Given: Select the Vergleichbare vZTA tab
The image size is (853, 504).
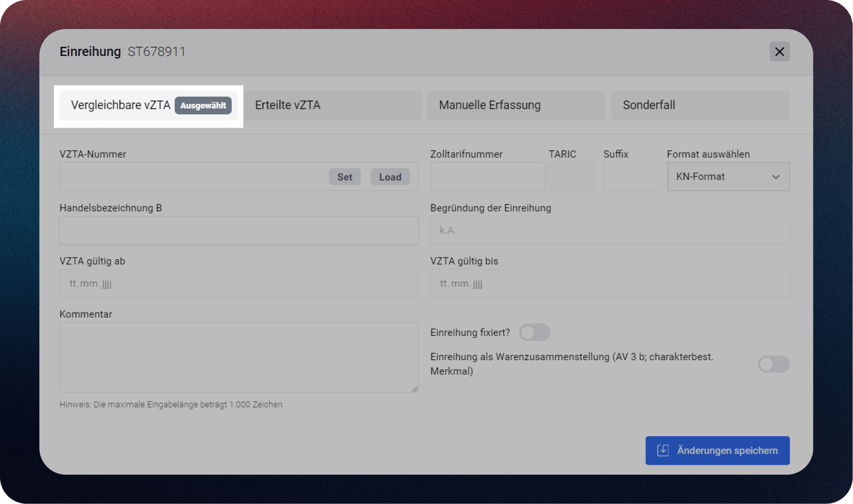Looking at the screenshot, I should [x=121, y=105].
